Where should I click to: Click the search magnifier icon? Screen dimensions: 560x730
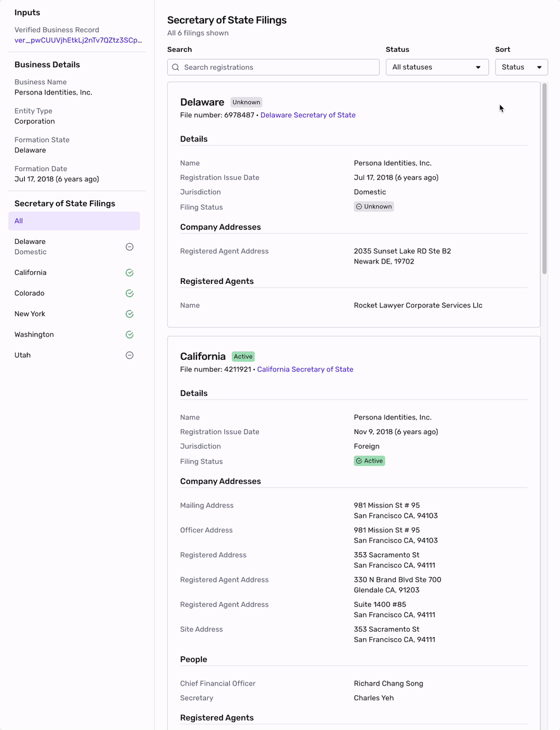tap(175, 67)
